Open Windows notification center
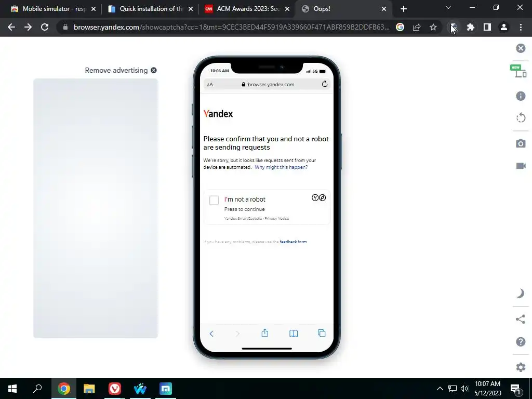Image resolution: width=532 pixels, height=399 pixels. tap(516, 389)
